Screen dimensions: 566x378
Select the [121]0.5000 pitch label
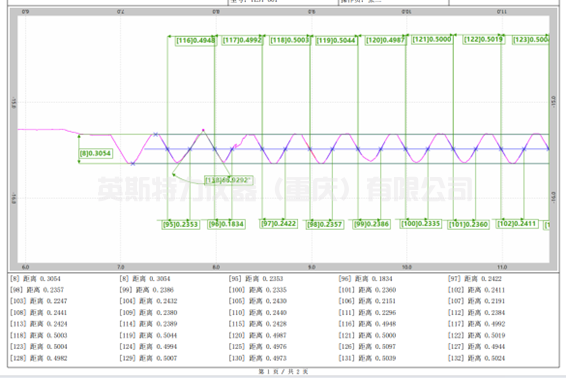pos(432,39)
